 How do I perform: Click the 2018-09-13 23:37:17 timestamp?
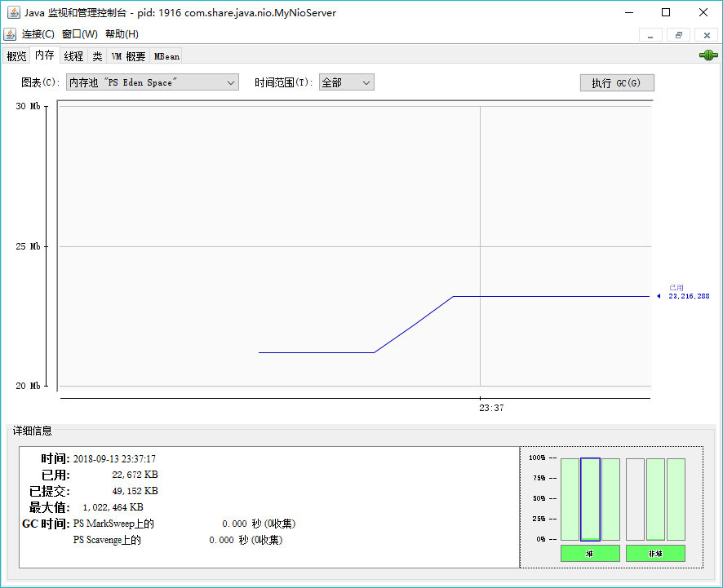tap(114, 459)
